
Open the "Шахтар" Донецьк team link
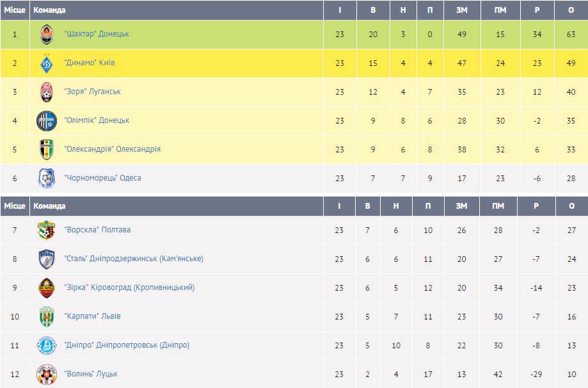point(97,34)
